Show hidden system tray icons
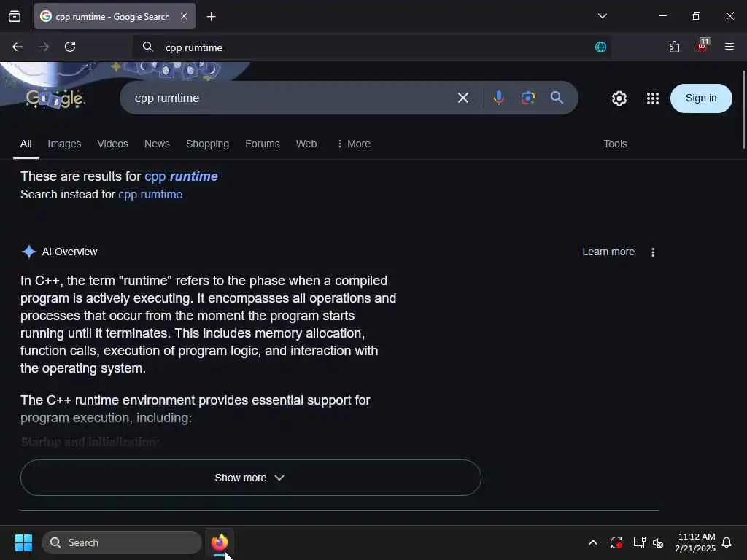This screenshot has width=747, height=560. click(593, 542)
